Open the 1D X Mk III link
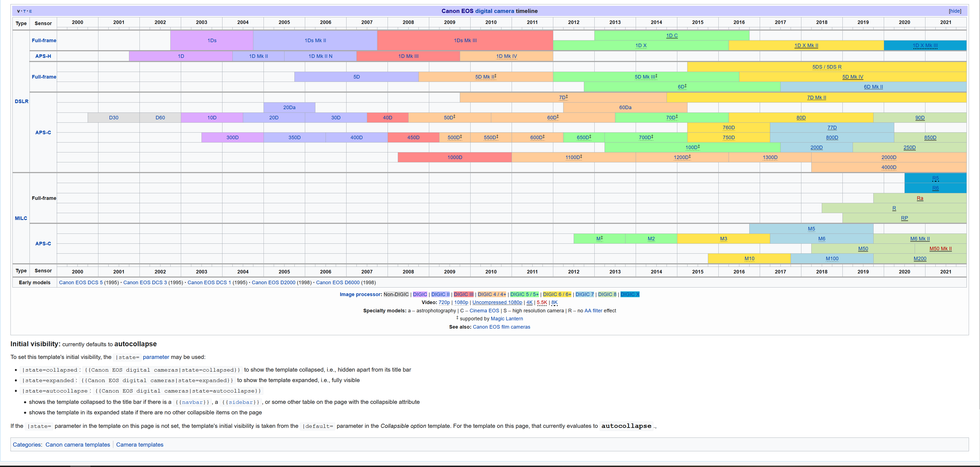Screen dimensions: 980x467 [925, 46]
